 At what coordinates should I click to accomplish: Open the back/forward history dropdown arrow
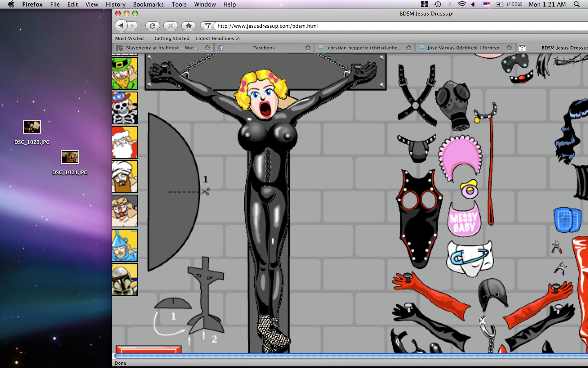click(x=140, y=26)
